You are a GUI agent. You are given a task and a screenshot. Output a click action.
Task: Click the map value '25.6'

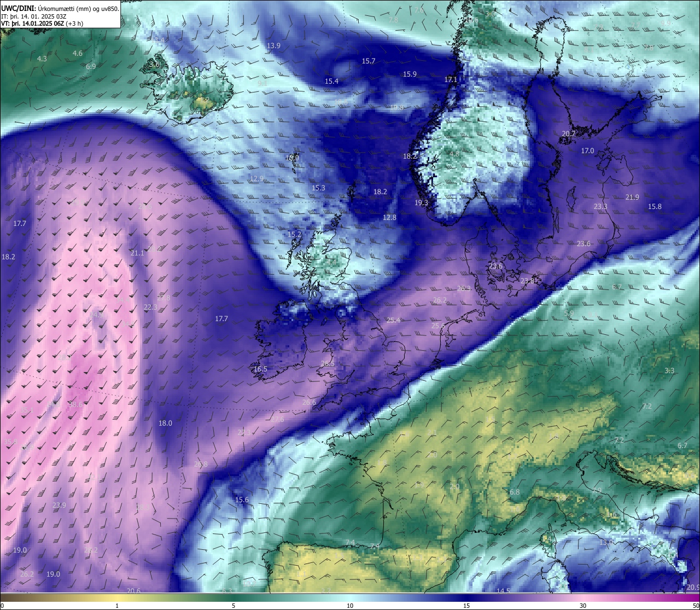click(x=438, y=326)
